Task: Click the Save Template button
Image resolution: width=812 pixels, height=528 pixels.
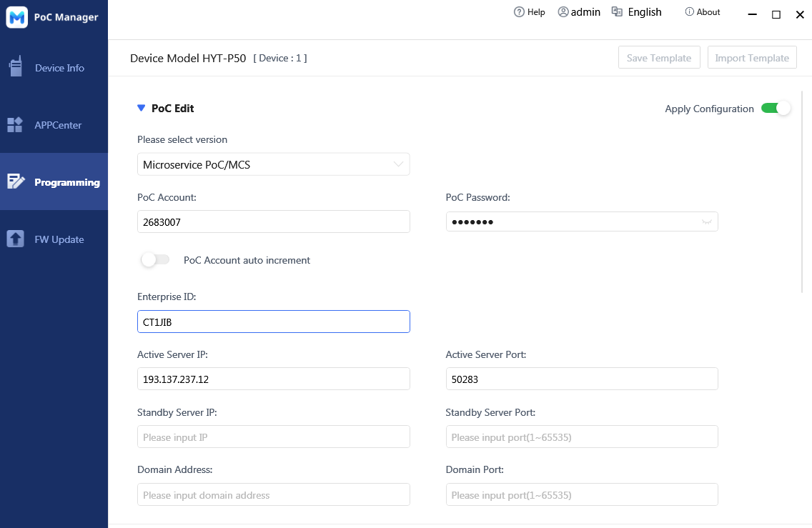Action: (x=658, y=58)
